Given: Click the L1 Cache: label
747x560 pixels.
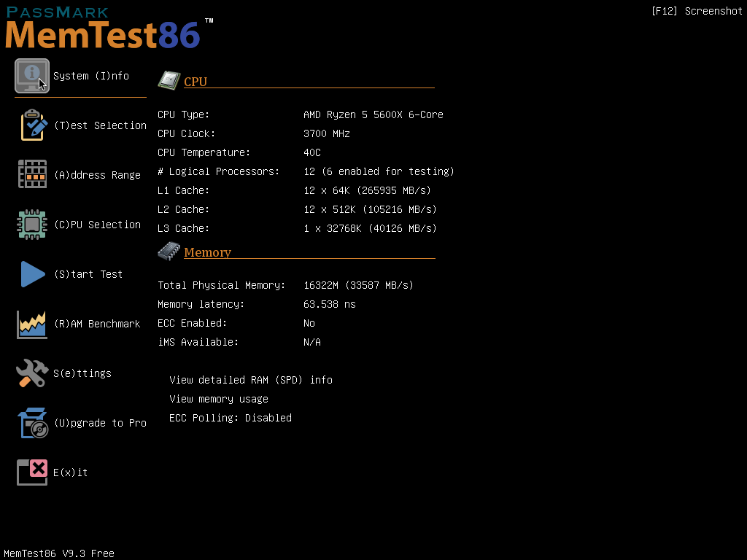Looking at the screenshot, I should click(x=183, y=190).
